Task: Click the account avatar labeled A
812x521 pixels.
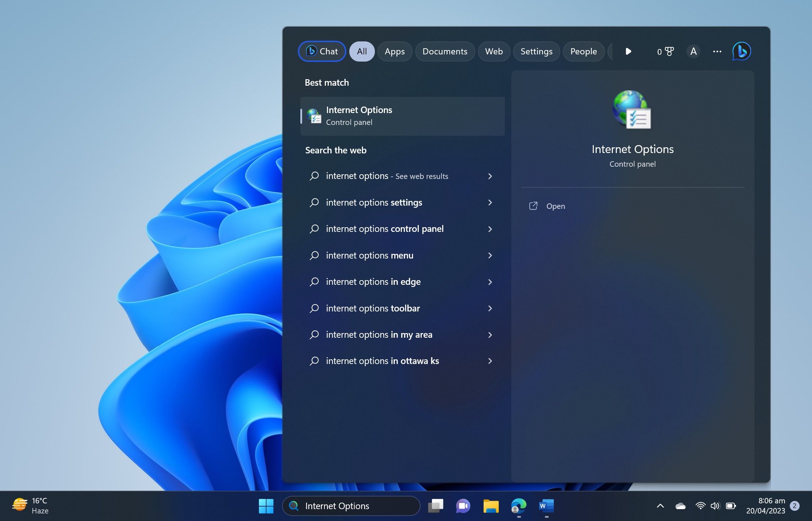Action: coord(693,51)
